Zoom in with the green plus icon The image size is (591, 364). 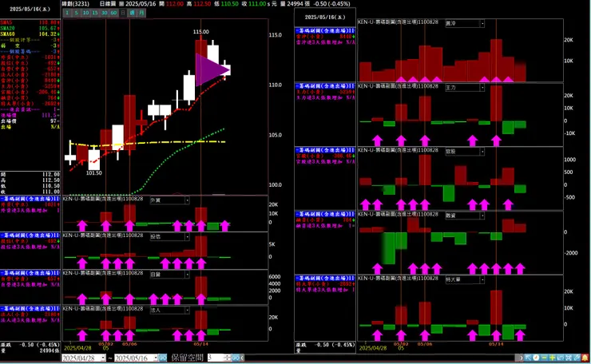[552, 358]
